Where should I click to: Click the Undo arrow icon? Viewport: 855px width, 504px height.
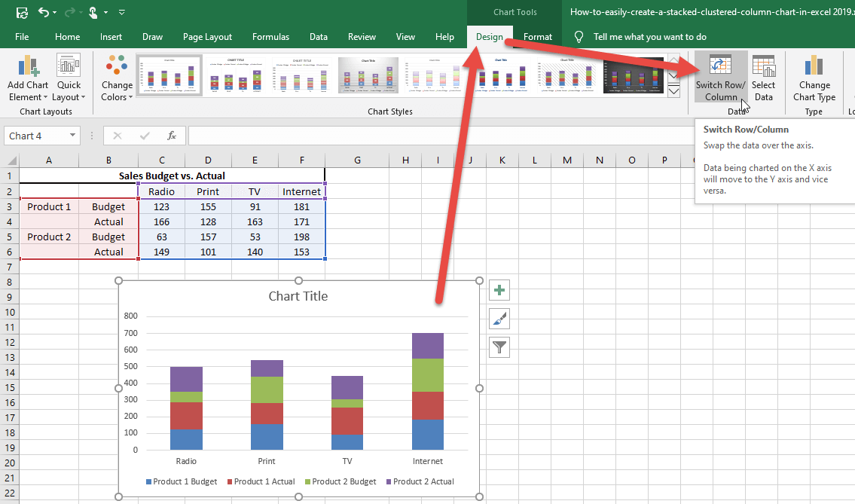[x=44, y=12]
